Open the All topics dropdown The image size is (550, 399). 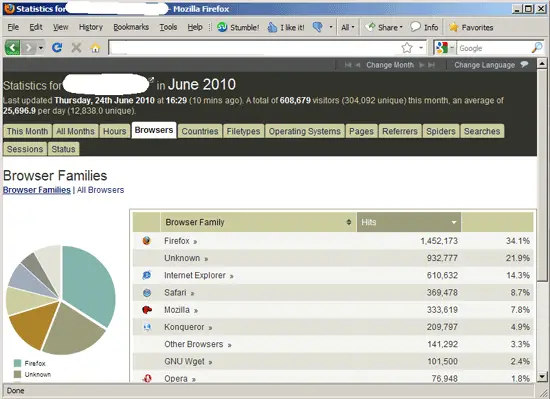click(348, 27)
